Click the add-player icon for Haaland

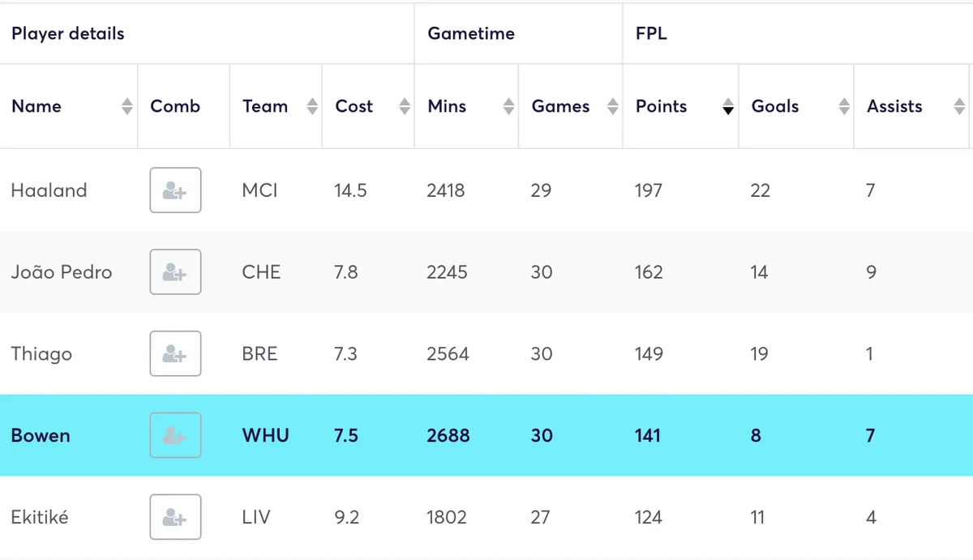[175, 190]
